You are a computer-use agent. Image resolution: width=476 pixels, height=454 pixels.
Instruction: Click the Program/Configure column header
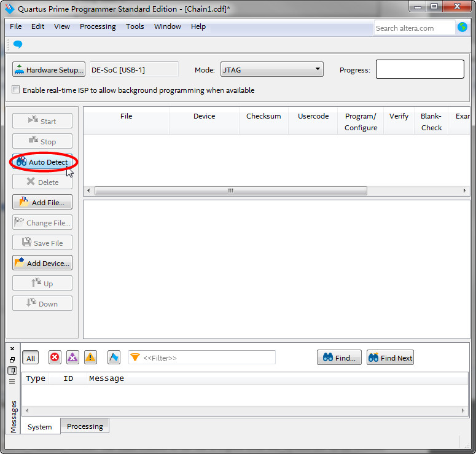361,122
